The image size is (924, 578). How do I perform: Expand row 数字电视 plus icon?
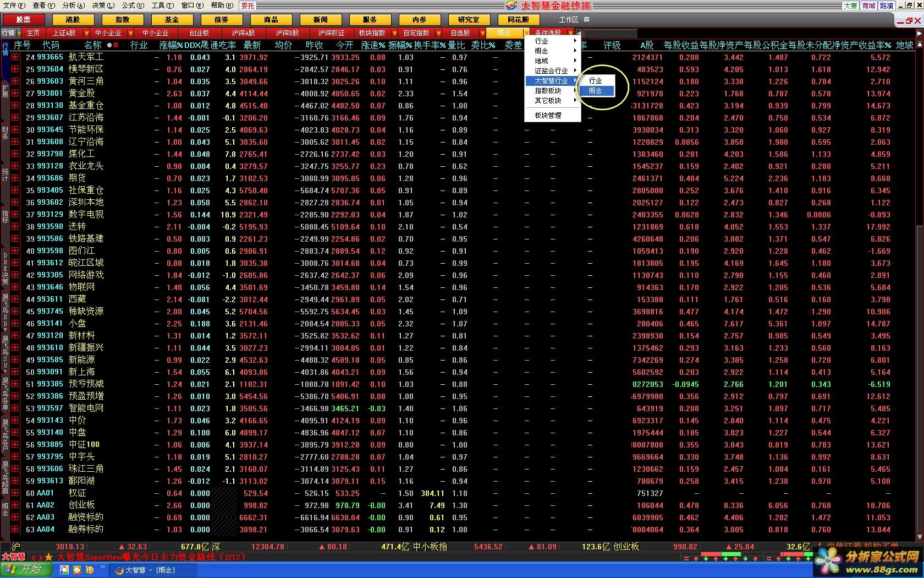(x=15, y=214)
